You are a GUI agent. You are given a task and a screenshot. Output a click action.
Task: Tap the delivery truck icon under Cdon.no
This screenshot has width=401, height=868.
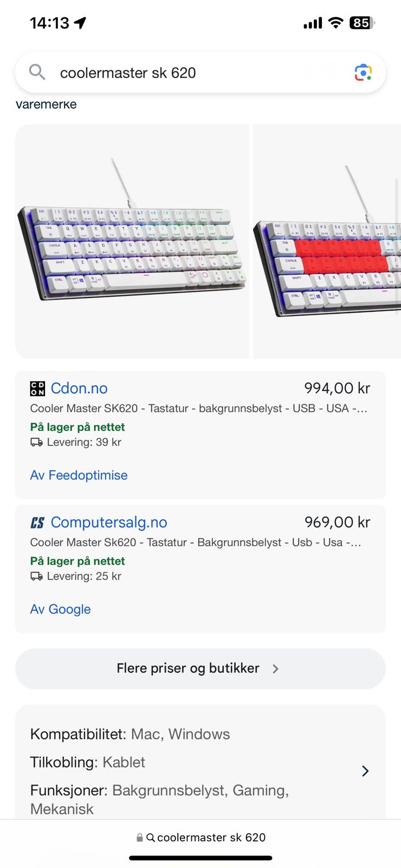click(x=36, y=442)
